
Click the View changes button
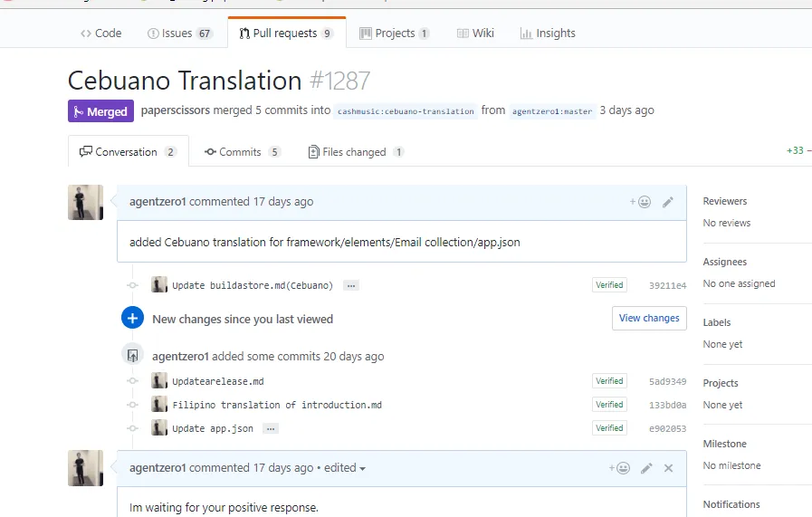coord(649,318)
